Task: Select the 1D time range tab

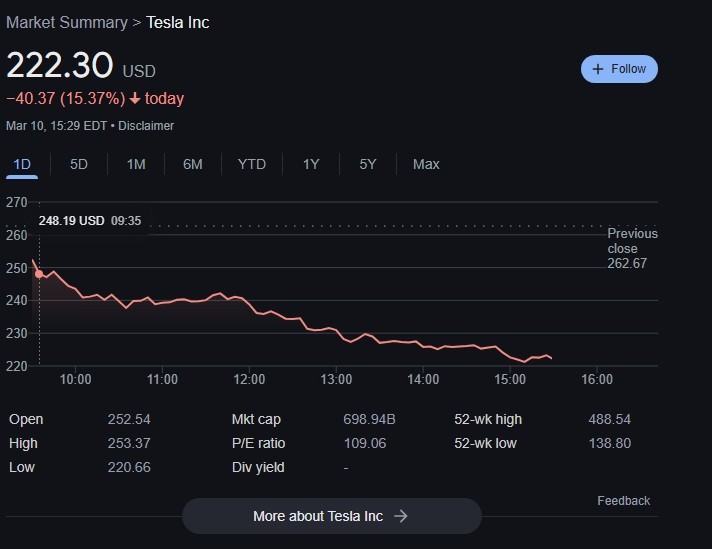Action: click(x=22, y=164)
